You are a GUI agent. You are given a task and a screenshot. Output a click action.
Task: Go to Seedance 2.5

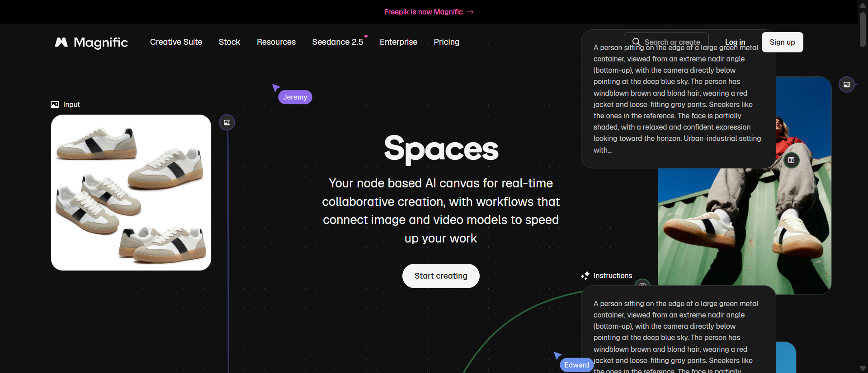[338, 42]
